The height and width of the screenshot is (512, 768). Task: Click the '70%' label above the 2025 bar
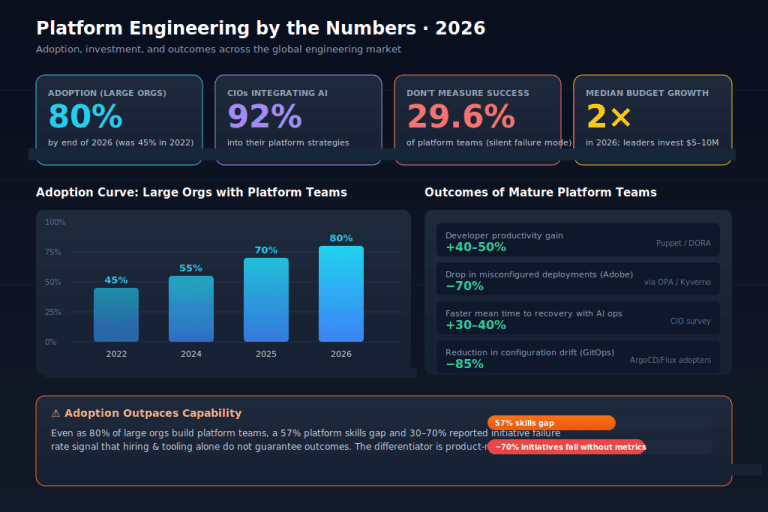click(266, 250)
